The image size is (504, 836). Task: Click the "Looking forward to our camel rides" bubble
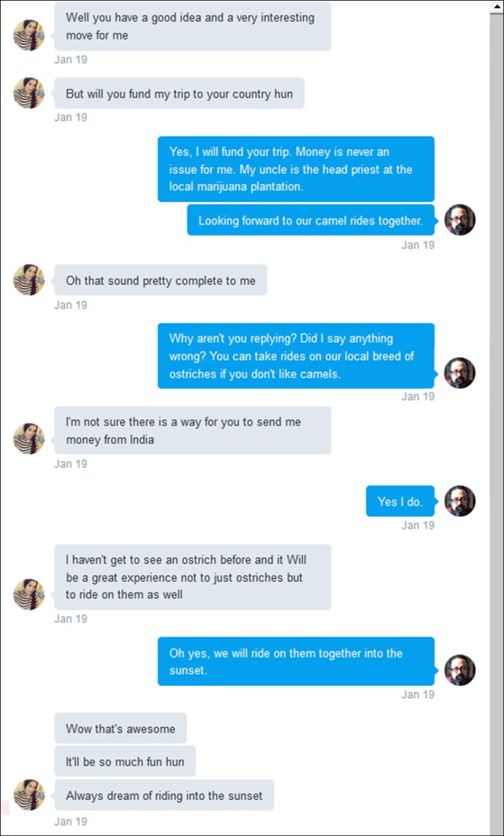click(310, 221)
